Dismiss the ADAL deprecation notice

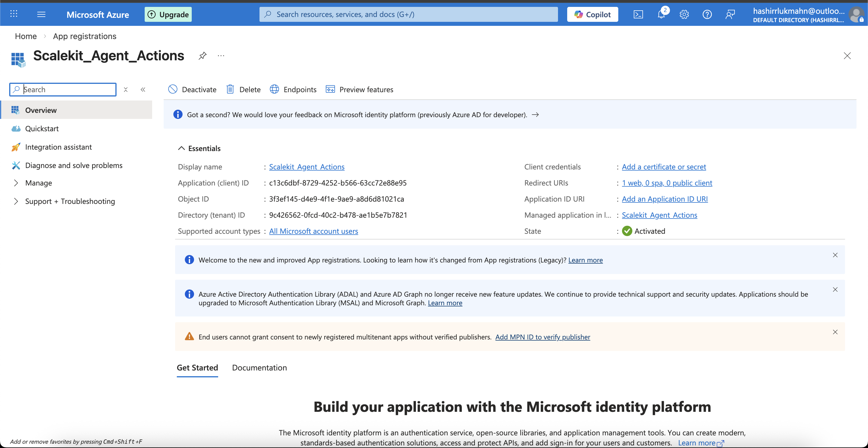(x=835, y=289)
